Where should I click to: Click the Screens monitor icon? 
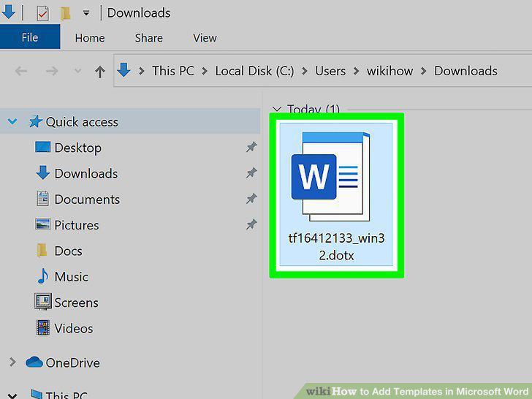click(43, 301)
